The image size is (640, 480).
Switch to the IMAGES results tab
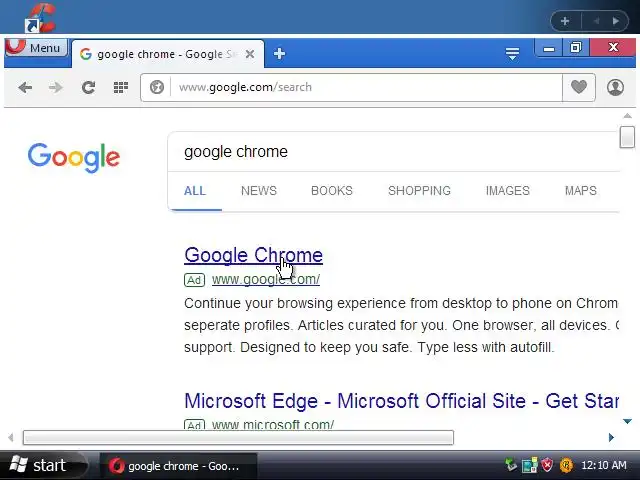click(507, 191)
